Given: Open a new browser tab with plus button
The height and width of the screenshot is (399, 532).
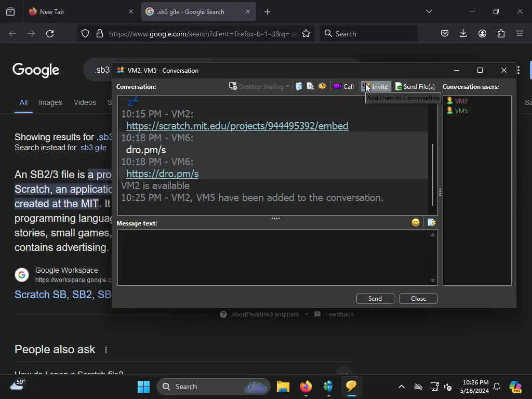Looking at the screenshot, I should (268, 12).
